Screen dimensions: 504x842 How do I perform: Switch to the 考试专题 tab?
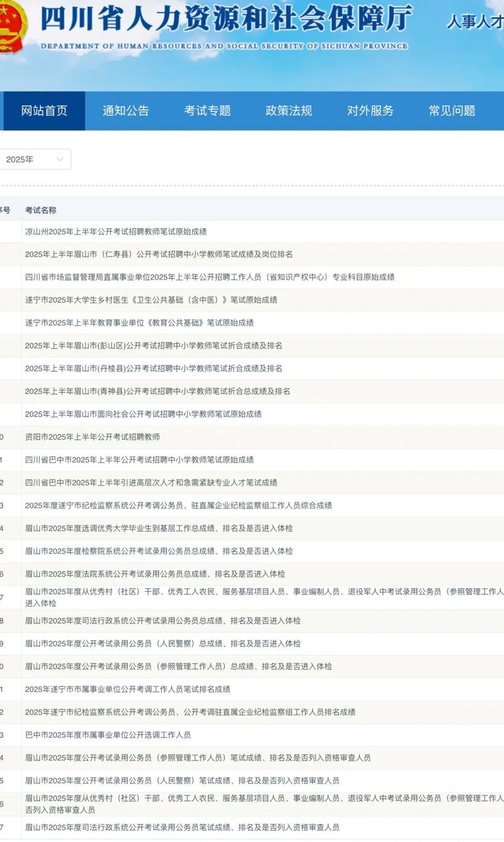pyautogui.click(x=209, y=111)
